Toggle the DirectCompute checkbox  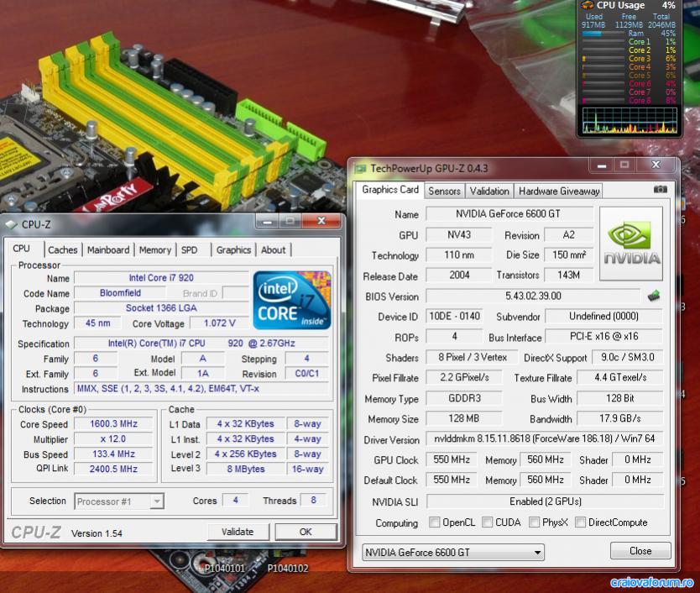point(580,522)
